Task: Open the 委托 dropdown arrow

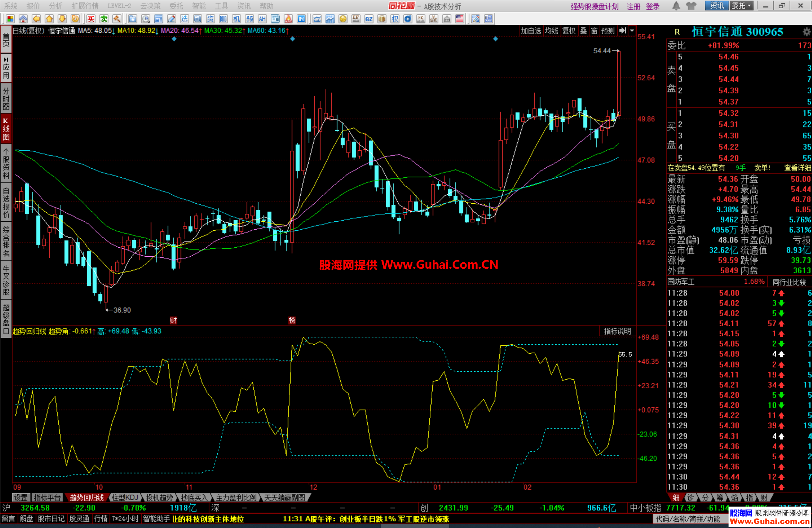Action: click(750, 6)
